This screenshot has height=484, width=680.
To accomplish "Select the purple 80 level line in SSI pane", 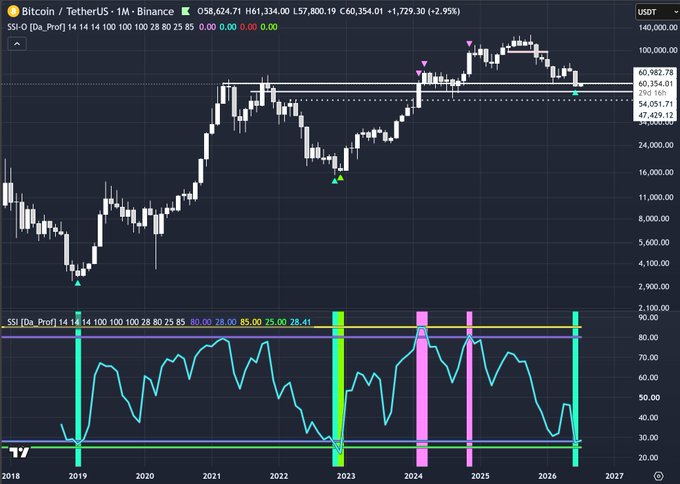I will [x=291, y=337].
